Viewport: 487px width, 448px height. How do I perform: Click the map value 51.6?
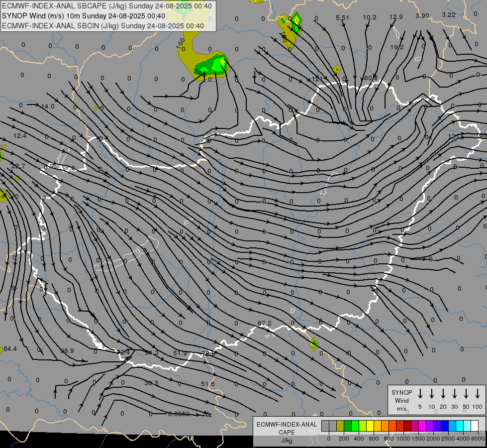pos(208,384)
